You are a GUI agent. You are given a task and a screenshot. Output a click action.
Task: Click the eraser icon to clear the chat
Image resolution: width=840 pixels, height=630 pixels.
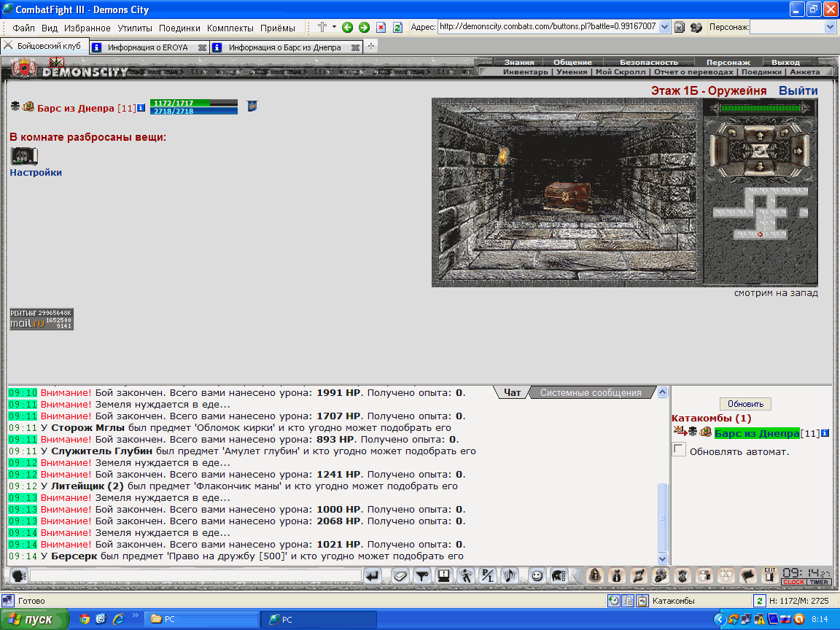pos(400,576)
